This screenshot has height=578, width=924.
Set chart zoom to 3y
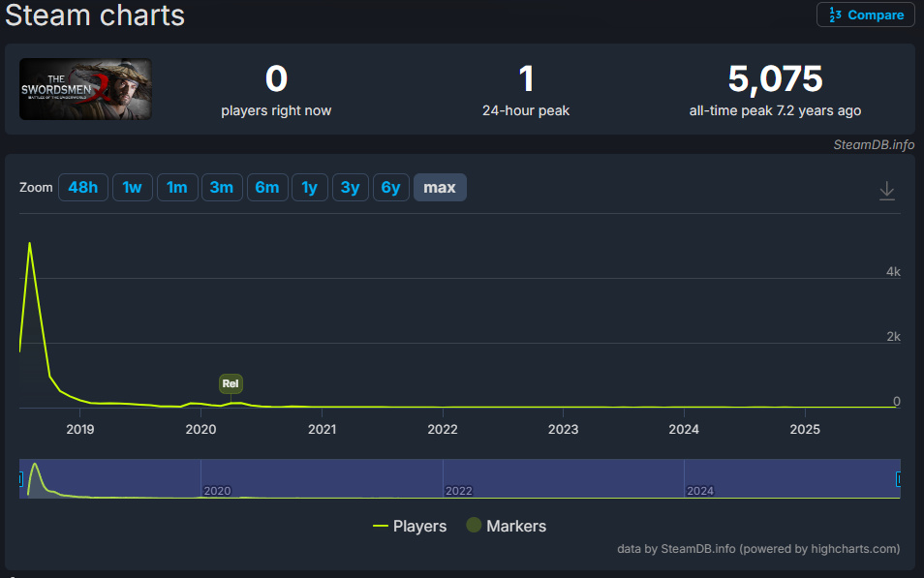350,188
